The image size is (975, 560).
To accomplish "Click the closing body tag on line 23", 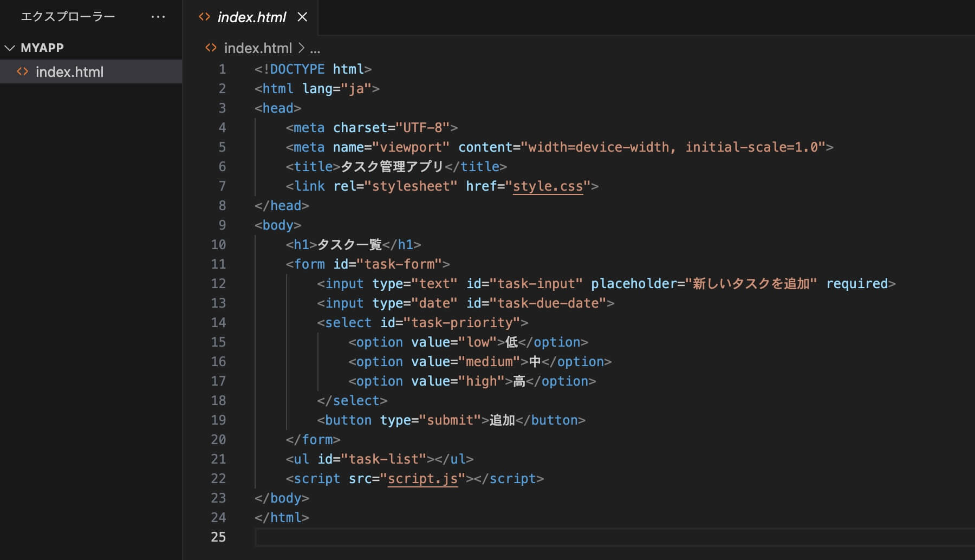I will [x=282, y=498].
